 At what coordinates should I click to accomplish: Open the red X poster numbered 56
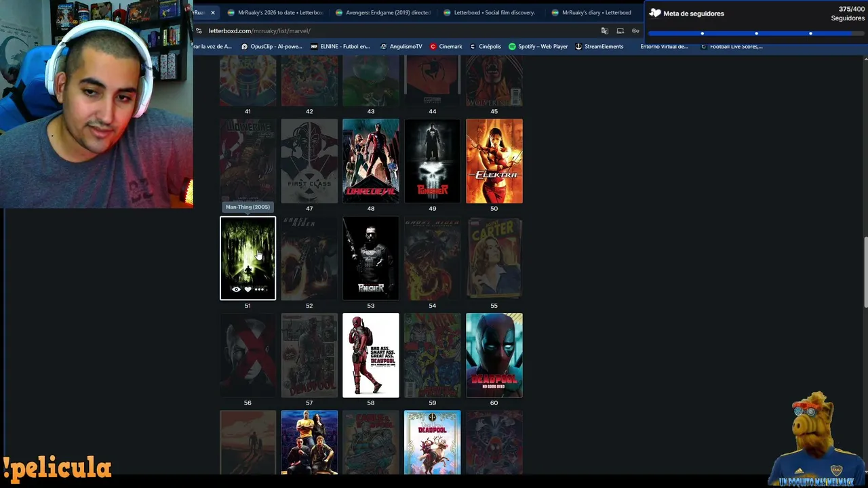click(x=248, y=355)
